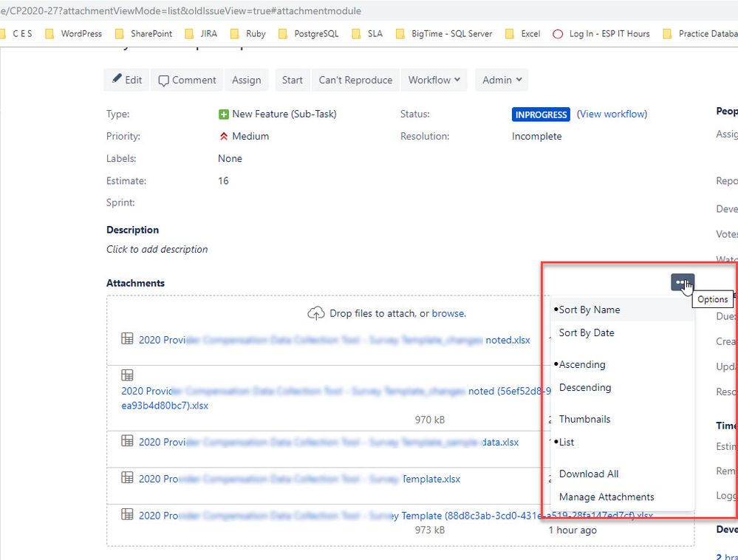This screenshot has width=738, height=560.
Task: Choose Download All from options menu
Action: [622, 474]
